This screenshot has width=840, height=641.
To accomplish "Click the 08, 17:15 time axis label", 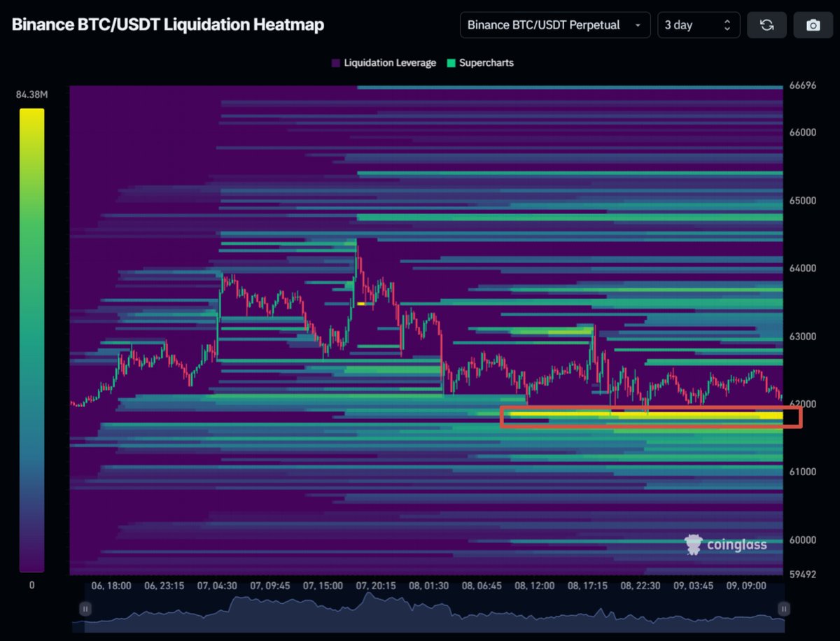I will click(x=587, y=586).
